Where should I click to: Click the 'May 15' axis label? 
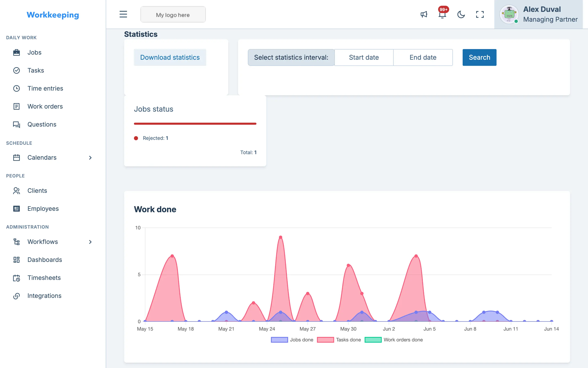click(x=145, y=329)
